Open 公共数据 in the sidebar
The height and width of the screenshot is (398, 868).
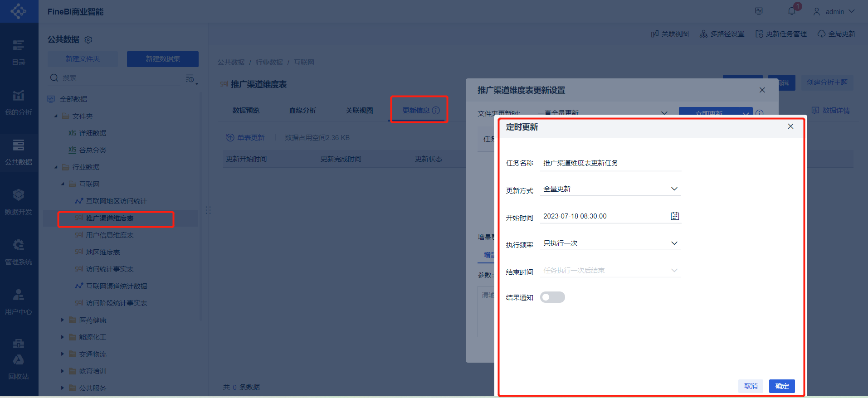(19, 153)
